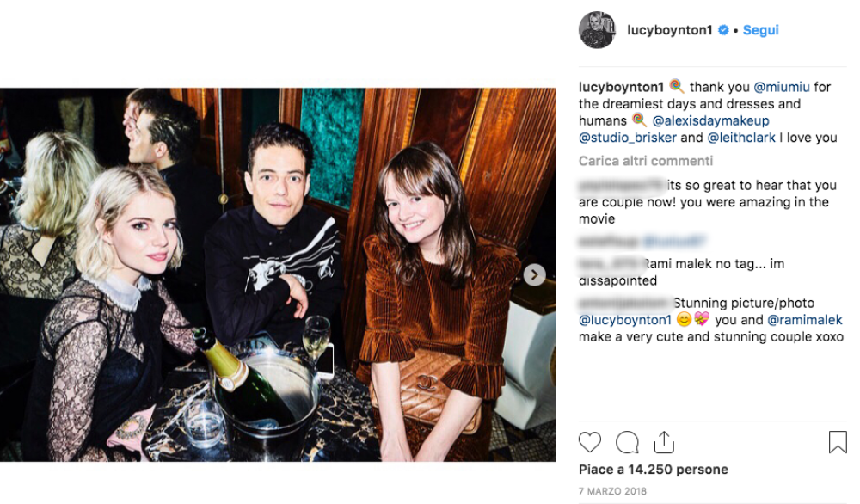Open the @miumiu mention

[x=782, y=87]
